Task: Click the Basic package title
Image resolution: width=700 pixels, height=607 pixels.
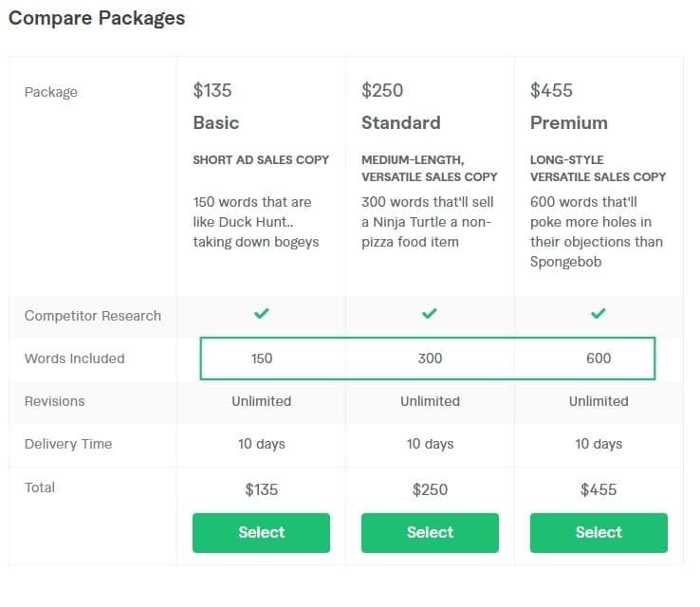Action: point(216,122)
